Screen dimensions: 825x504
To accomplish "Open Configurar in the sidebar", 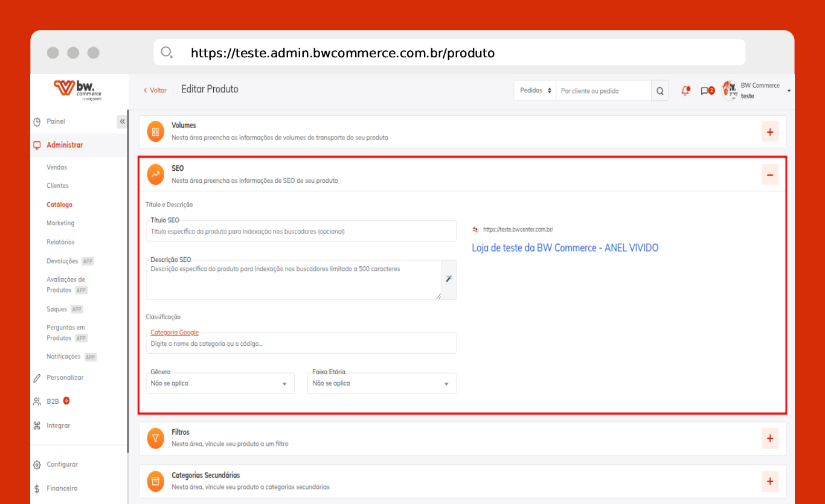I will click(x=62, y=464).
